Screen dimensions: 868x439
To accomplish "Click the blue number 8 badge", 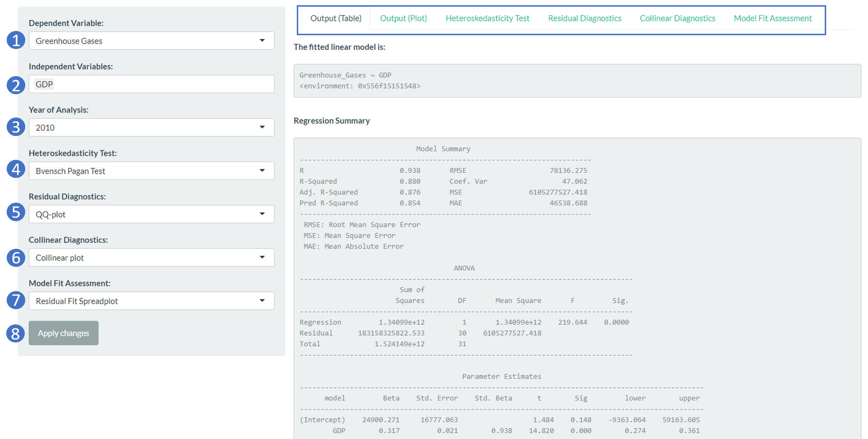I will click(x=16, y=333).
